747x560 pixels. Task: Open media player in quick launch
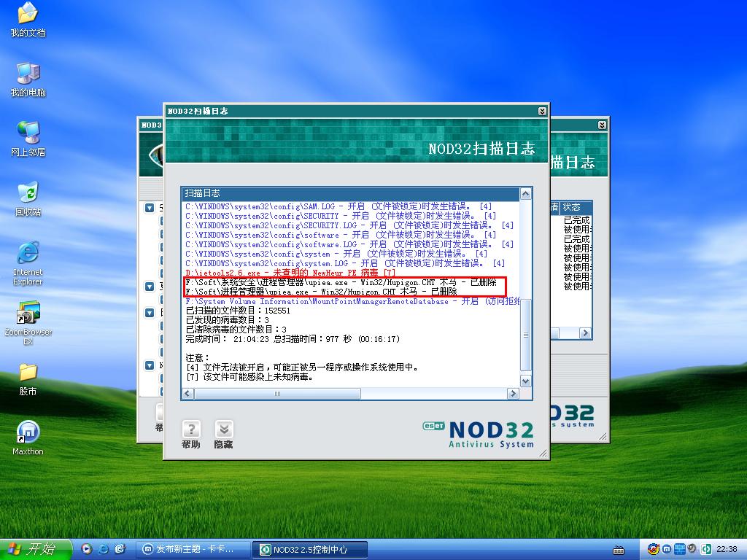tap(87, 549)
